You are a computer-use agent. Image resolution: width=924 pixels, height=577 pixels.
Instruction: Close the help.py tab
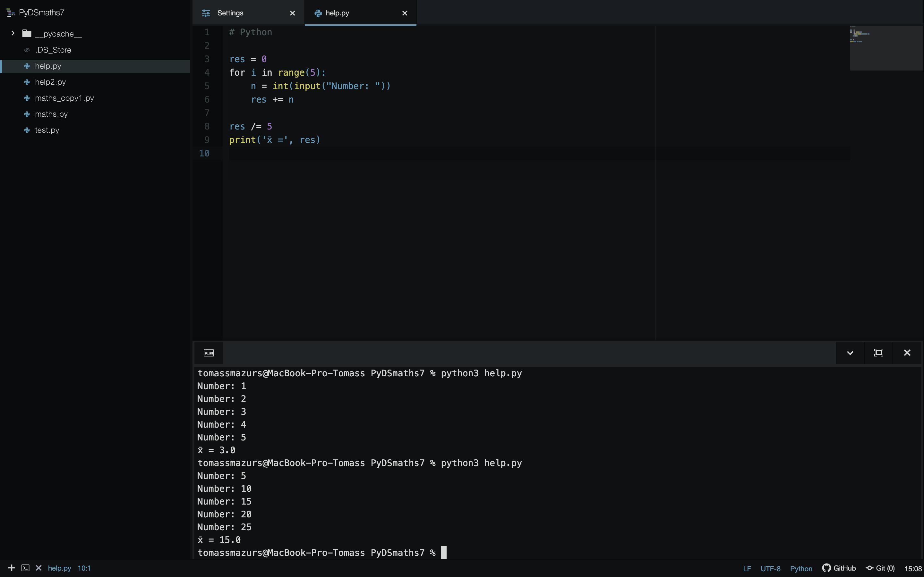click(x=405, y=13)
